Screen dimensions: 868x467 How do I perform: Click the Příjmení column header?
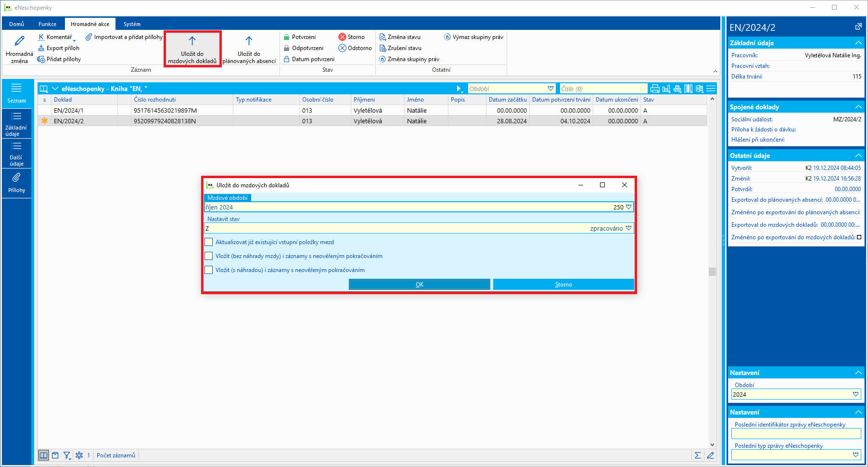tap(377, 100)
